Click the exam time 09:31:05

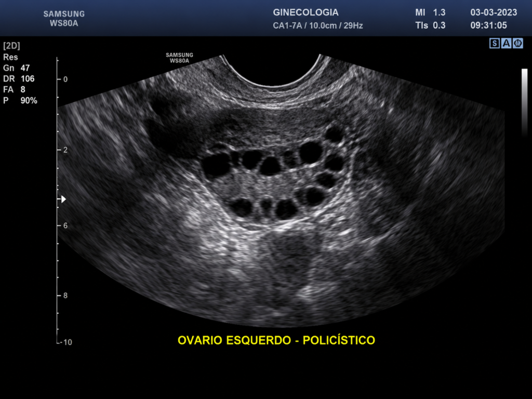tap(488, 25)
